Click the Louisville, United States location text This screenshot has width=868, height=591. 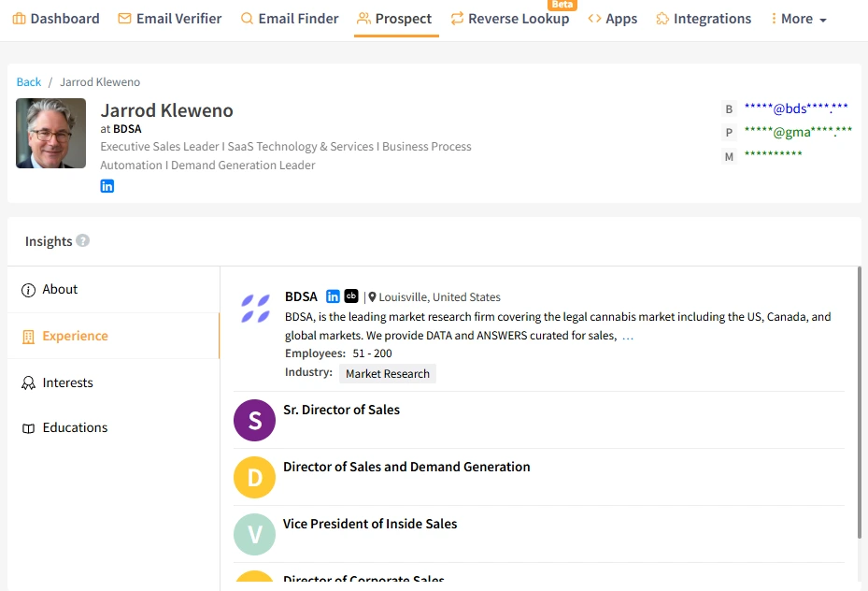coord(439,296)
